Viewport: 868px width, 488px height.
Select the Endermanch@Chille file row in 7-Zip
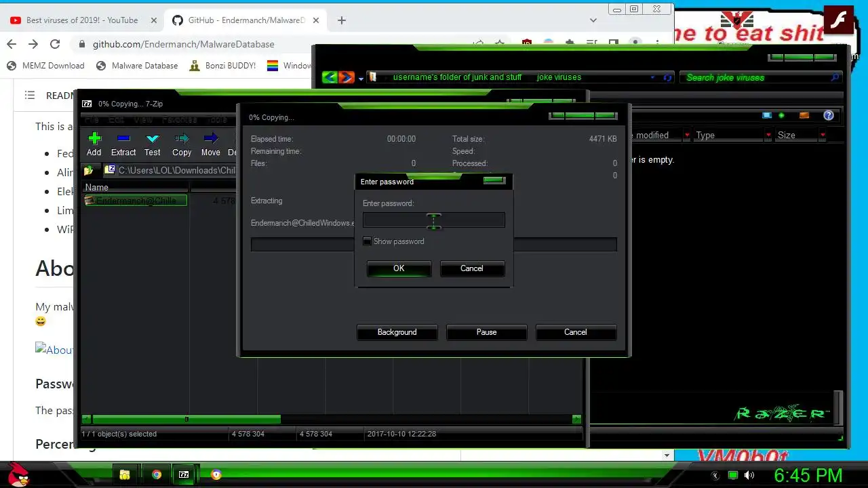tap(135, 201)
